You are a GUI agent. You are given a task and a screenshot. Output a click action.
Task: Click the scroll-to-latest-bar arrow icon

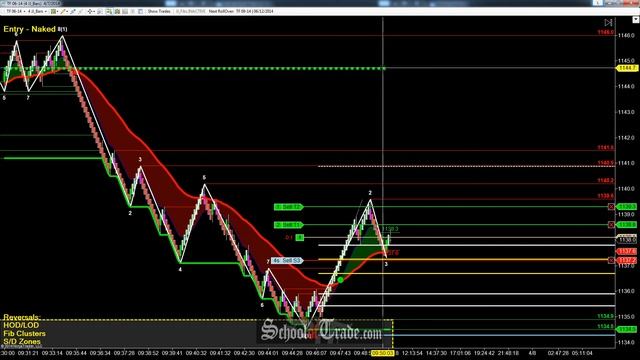(x=608, y=22)
